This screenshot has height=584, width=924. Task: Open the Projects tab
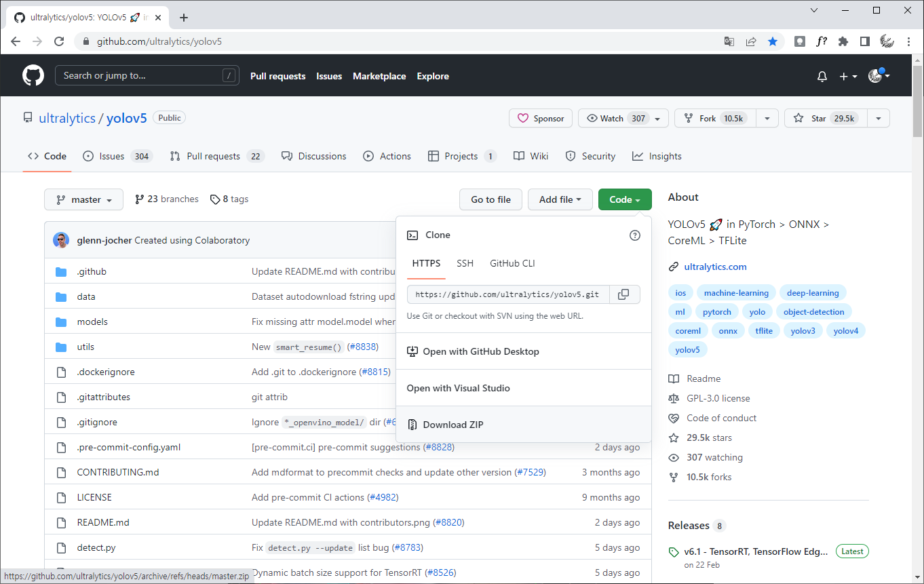pos(462,156)
